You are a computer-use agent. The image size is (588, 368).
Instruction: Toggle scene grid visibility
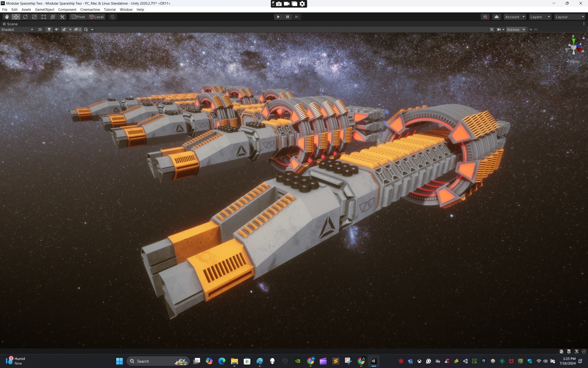click(86, 29)
